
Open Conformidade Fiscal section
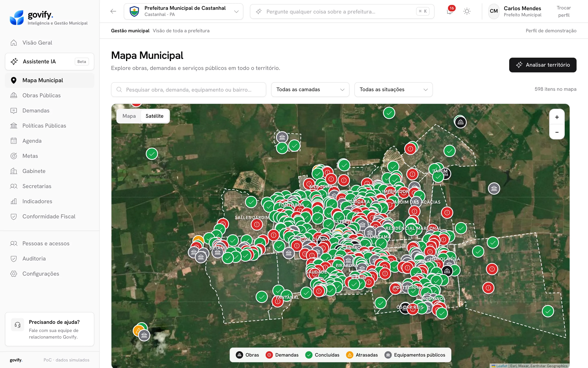pyautogui.click(x=50, y=216)
